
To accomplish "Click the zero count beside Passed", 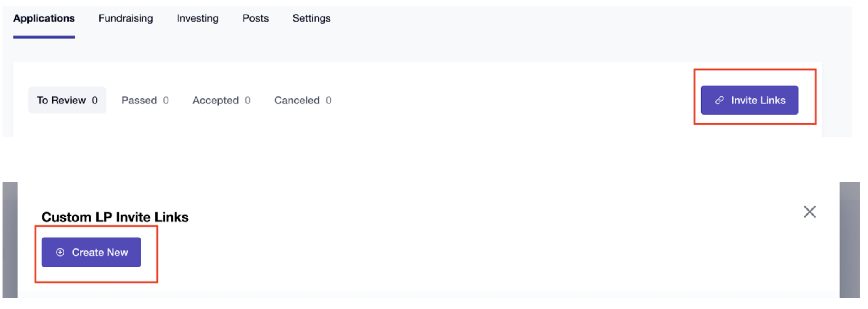I will [x=166, y=100].
